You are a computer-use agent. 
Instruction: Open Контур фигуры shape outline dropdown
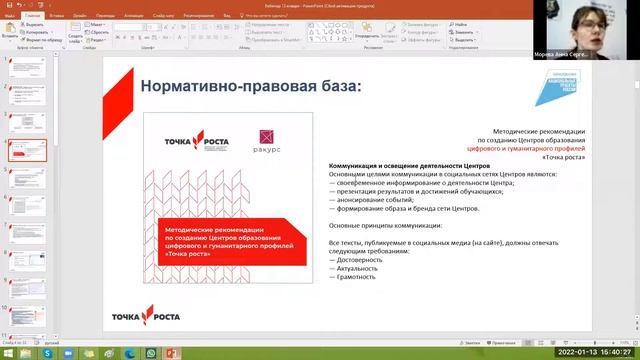(x=420, y=32)
